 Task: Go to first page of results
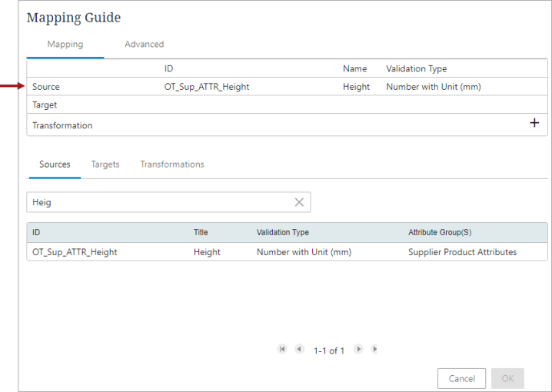pyautogui.click(x=282, y=349)
